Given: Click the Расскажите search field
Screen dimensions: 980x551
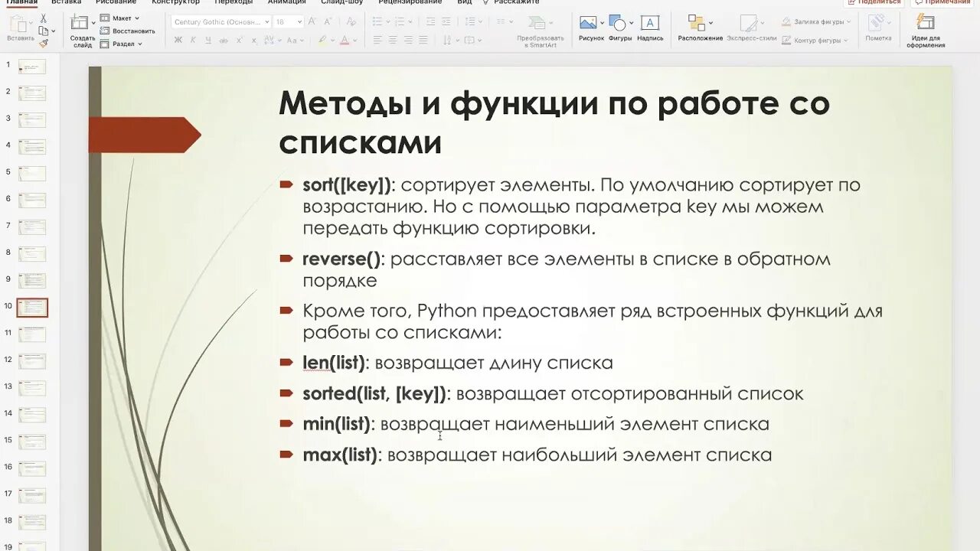Looking at the screenshot, I should (511, 2).
